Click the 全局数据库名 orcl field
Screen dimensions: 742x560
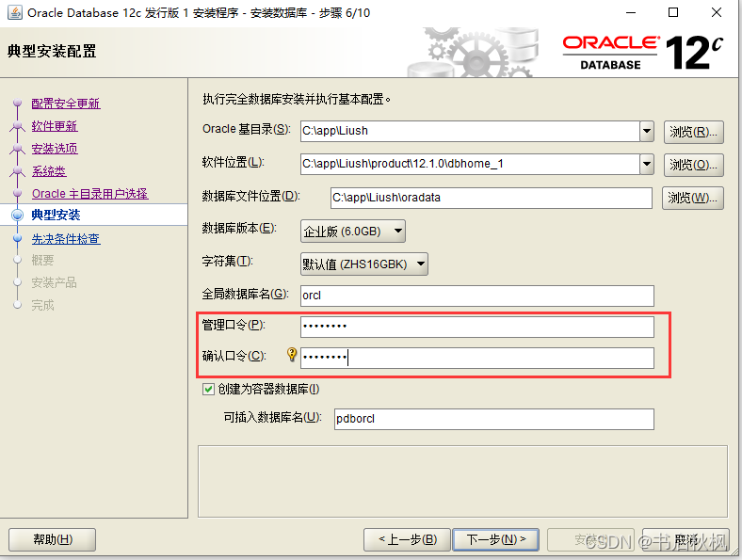[x=477, y=296]
